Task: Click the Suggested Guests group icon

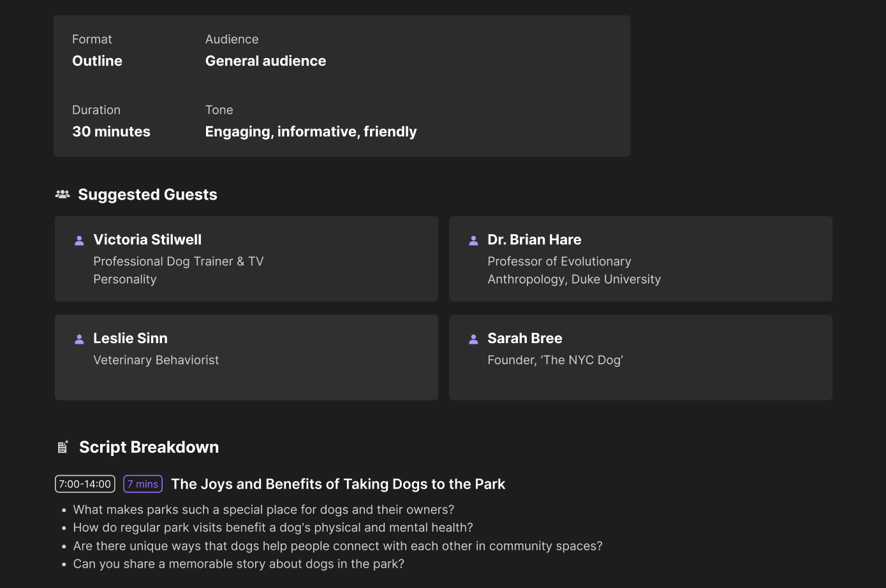Action: 63,195
